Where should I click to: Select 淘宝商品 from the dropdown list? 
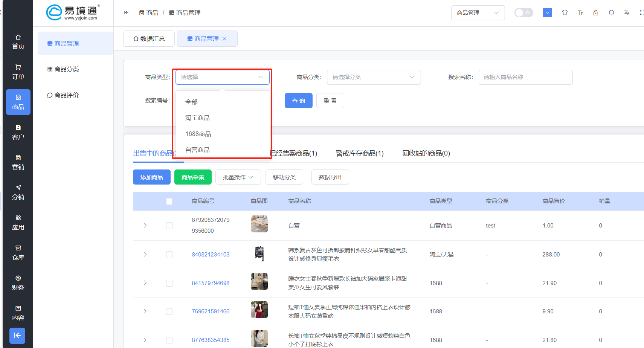(197, 118)
